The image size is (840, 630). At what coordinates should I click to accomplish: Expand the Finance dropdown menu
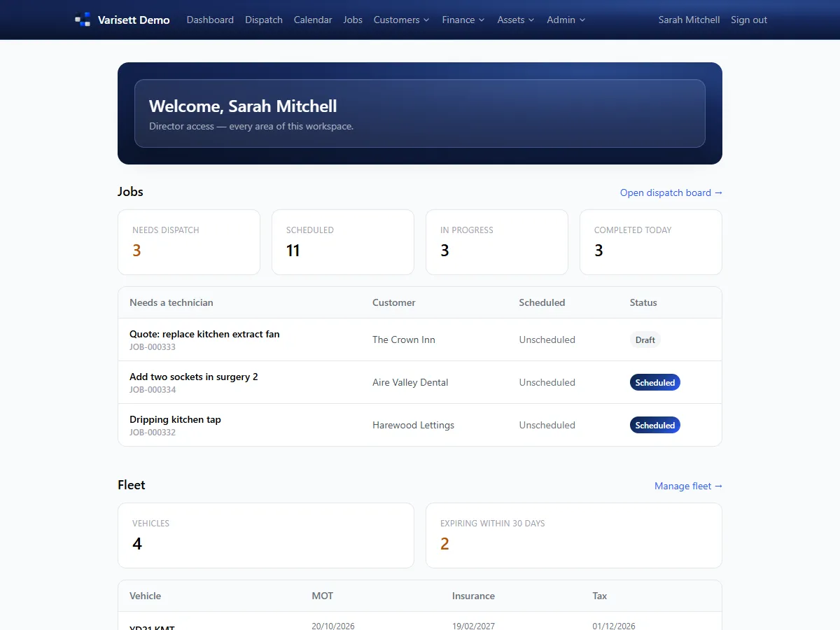click(463, 20)
